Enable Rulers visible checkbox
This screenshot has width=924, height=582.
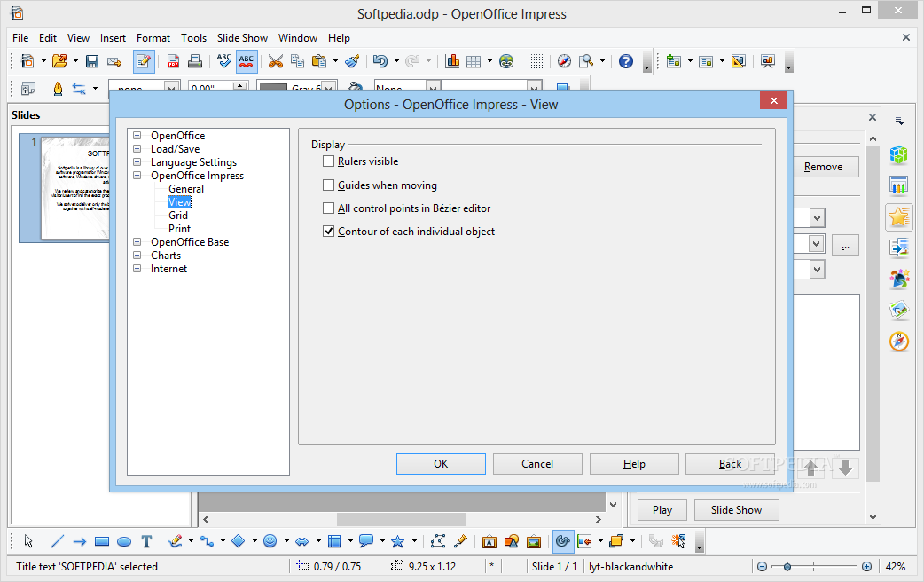(328, 161)
